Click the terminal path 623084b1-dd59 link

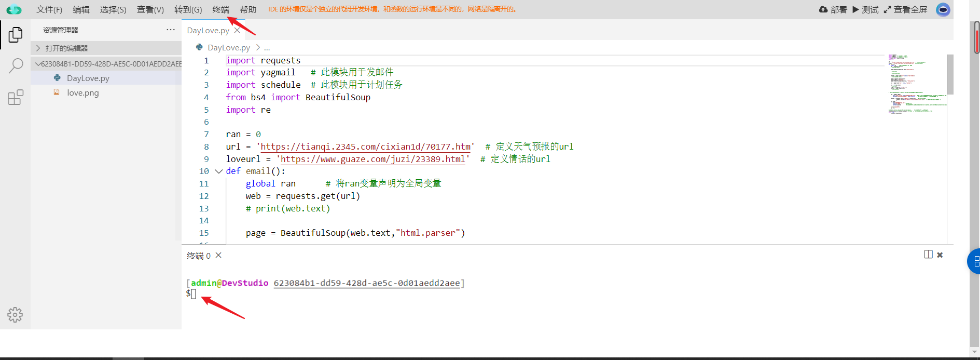pyautogui.click(x=367, y=283)
